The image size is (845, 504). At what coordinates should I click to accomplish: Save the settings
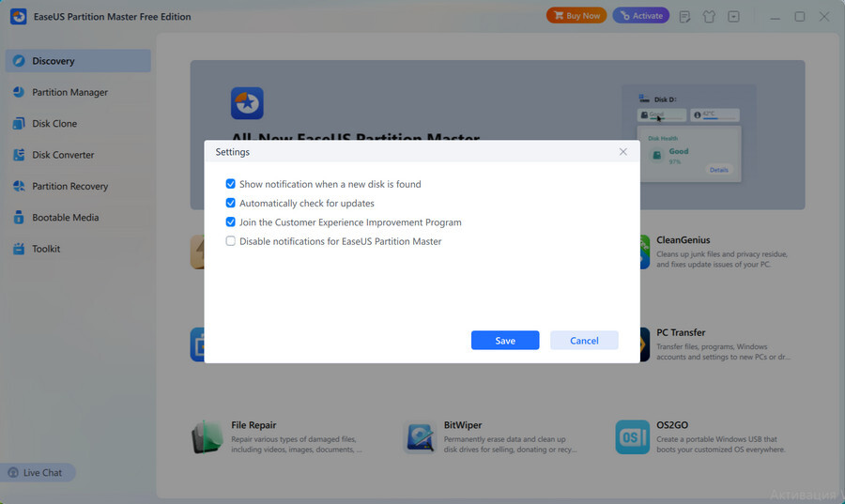(x=505, y=341)
